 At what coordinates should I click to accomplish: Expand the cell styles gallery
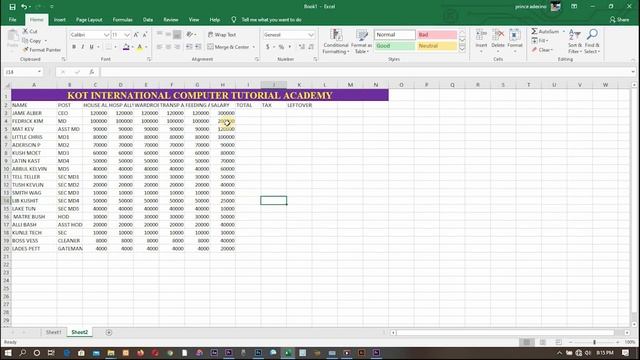pos(462,49)
